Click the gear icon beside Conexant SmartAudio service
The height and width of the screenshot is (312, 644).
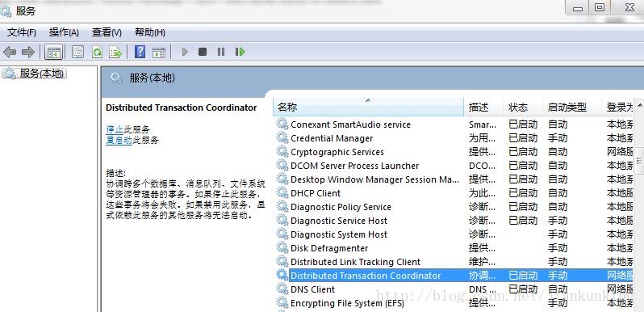282,124
